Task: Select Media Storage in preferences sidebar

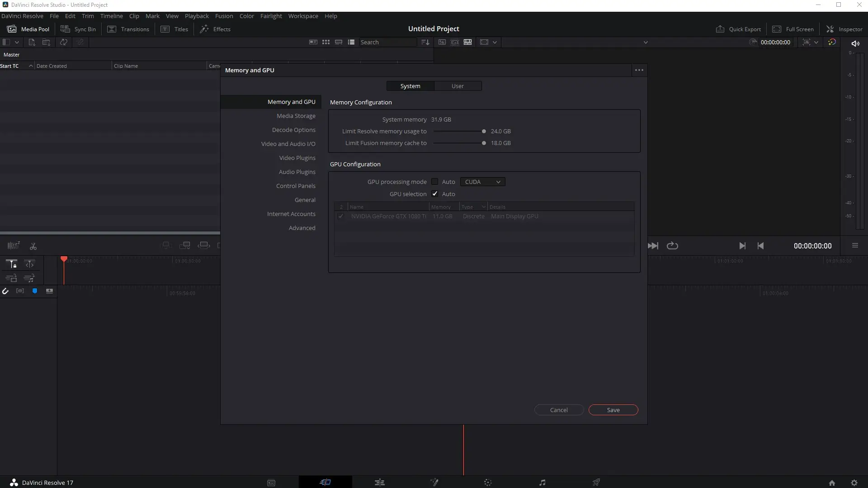Action: coord(296,116)
